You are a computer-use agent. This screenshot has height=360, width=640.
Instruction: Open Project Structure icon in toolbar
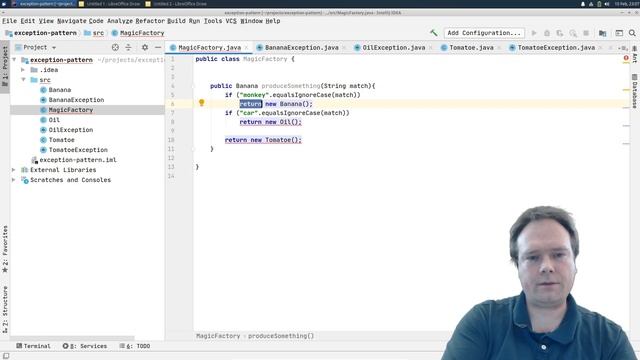[602, 33]
